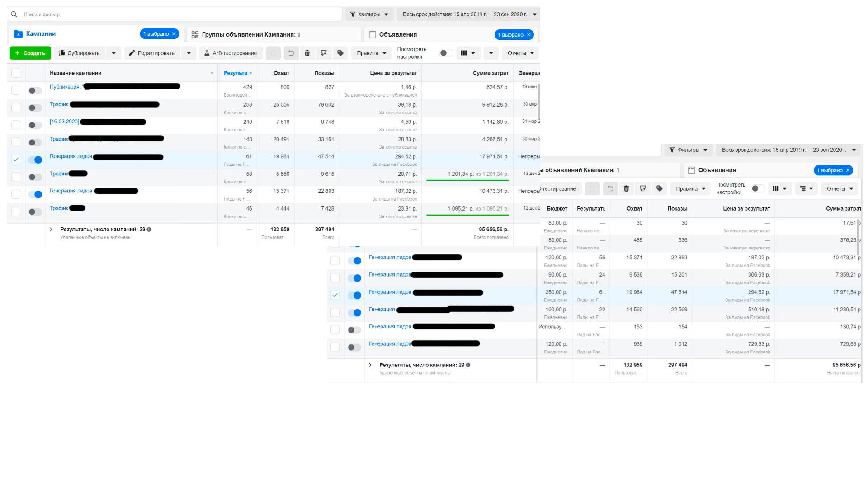Viewport: 868px width, 488px height.
Task: Open 'Правила' dropdown in upper screenshot
Action: pos(372,53)
